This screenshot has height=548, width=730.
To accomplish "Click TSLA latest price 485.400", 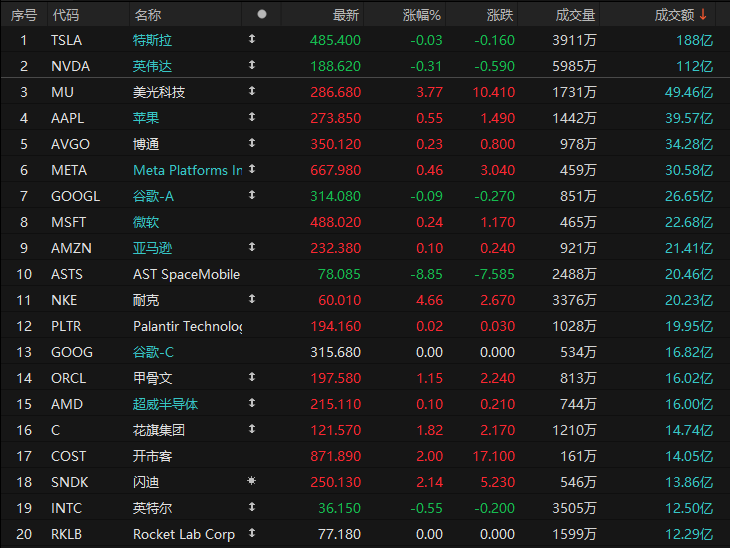I will [x=335, y=40].
